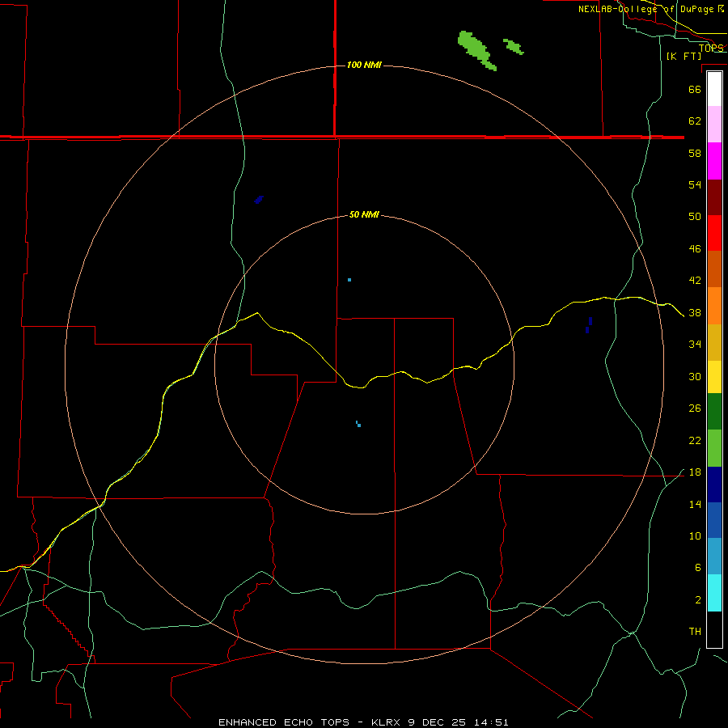
Task: Pick the navy blue legend swatch
Action: click(x=714, y=485)
